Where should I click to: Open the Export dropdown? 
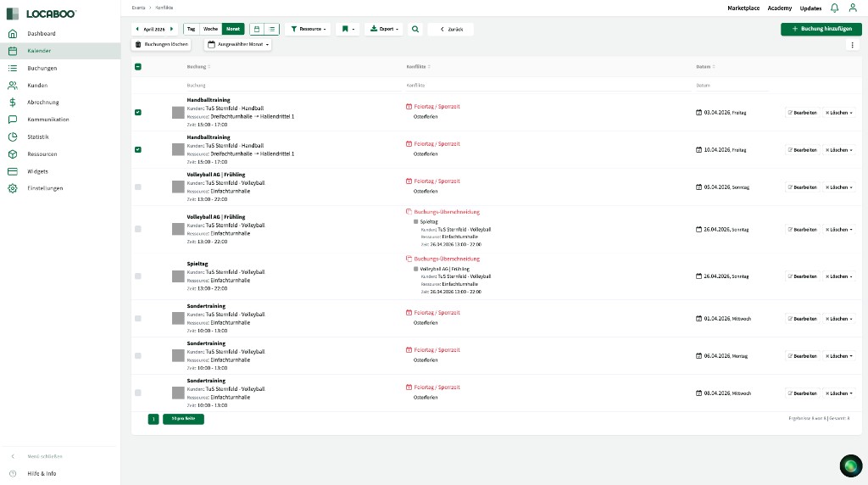click(x=385, y=29)
